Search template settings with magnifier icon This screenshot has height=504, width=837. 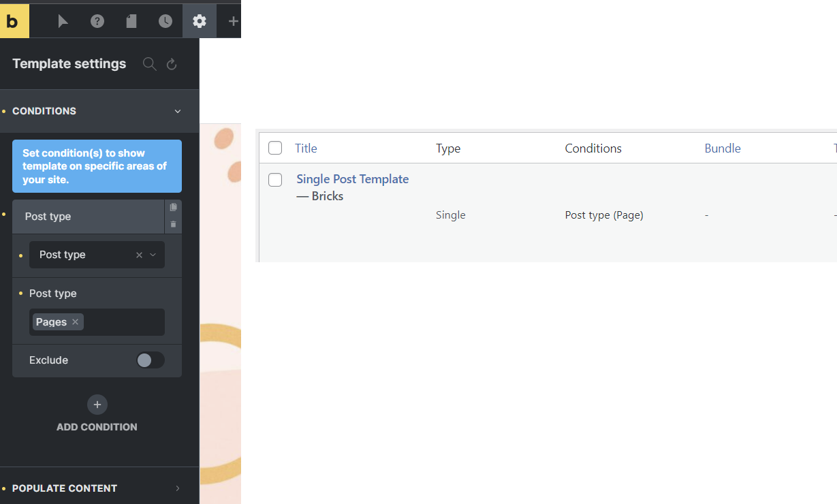coord(150,64)
